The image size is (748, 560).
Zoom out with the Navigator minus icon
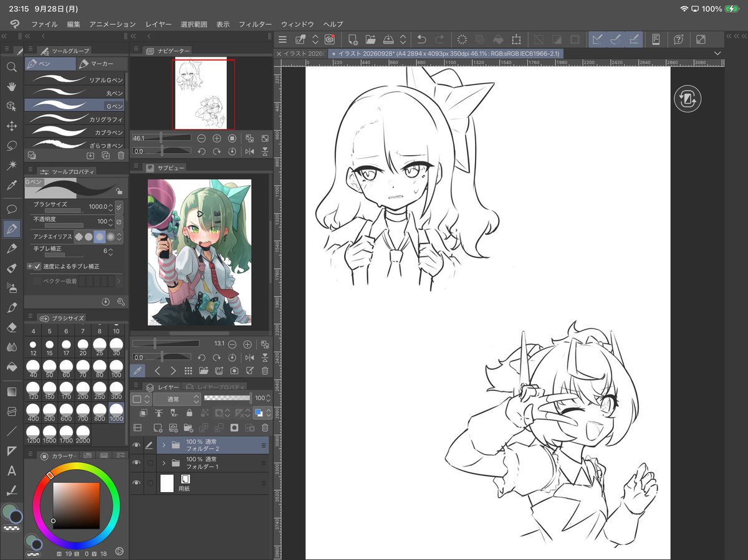click(x=201, y=138)
